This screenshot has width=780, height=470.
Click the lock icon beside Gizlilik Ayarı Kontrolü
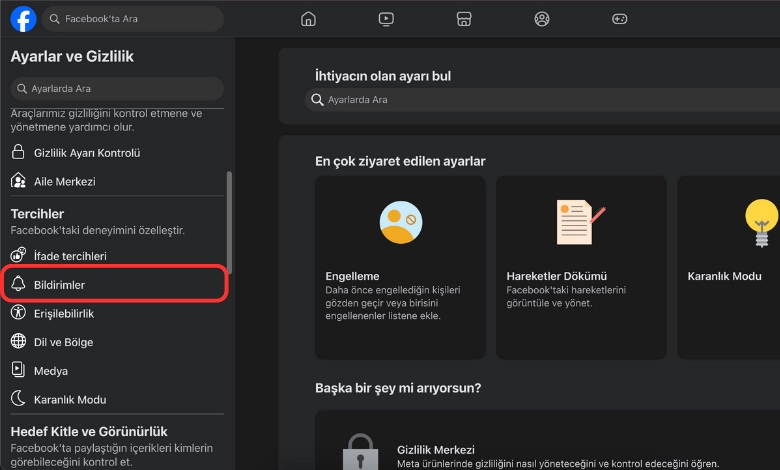click(18, 152)
